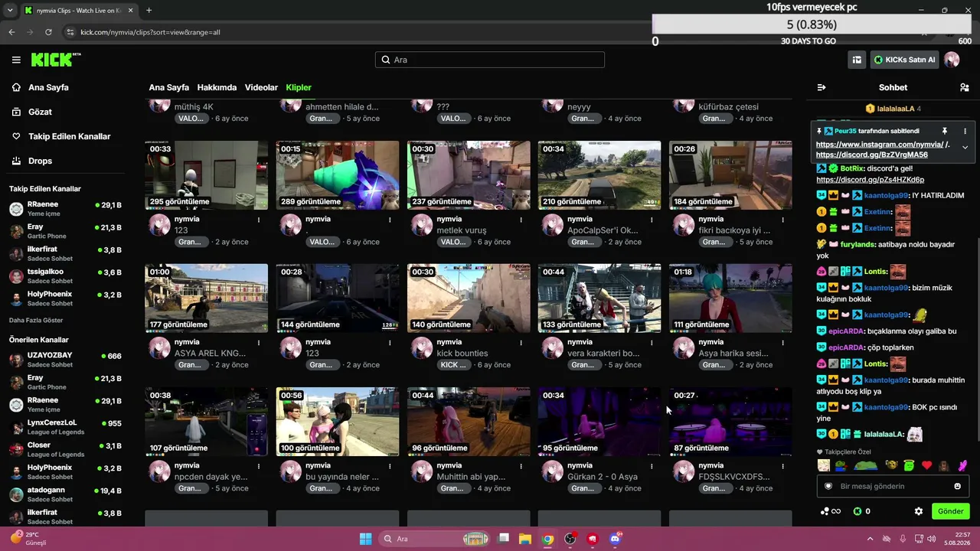Go to the KICK logo homepage
Screen dimensions: 980x551
(55, 60)
